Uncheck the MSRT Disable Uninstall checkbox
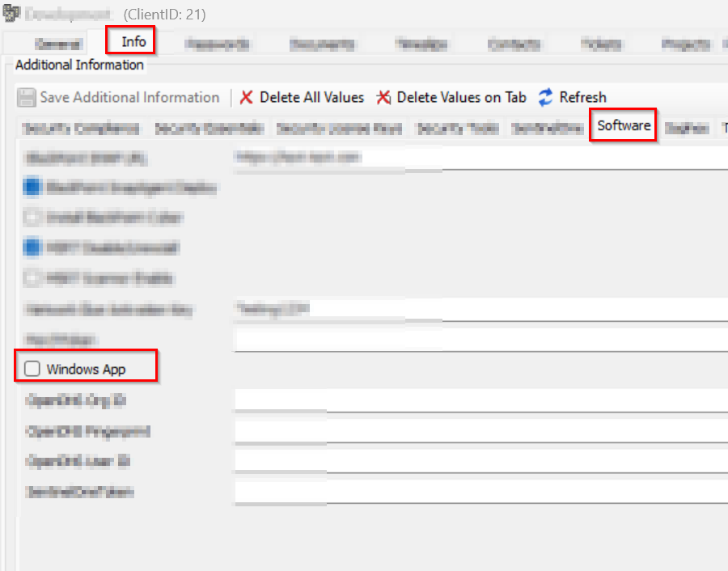This screenshot has height=571, width=728. [32, 247]
